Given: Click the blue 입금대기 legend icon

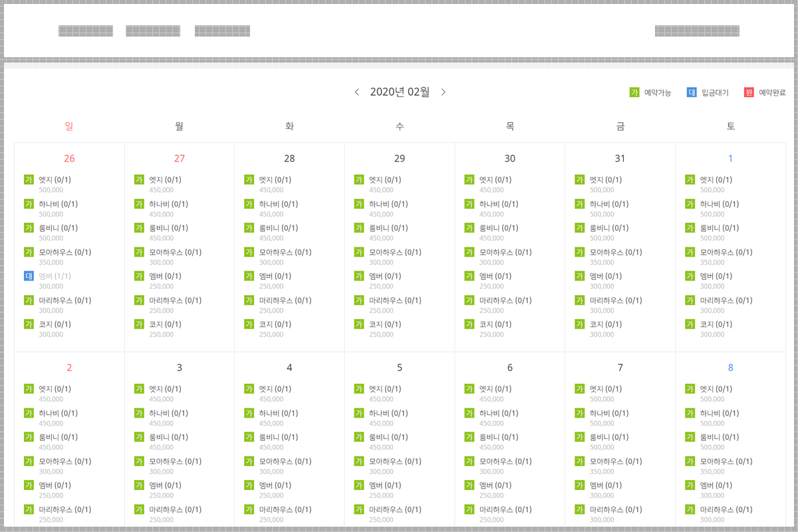Looking at the screenshot, I should [x=692, y=92].
